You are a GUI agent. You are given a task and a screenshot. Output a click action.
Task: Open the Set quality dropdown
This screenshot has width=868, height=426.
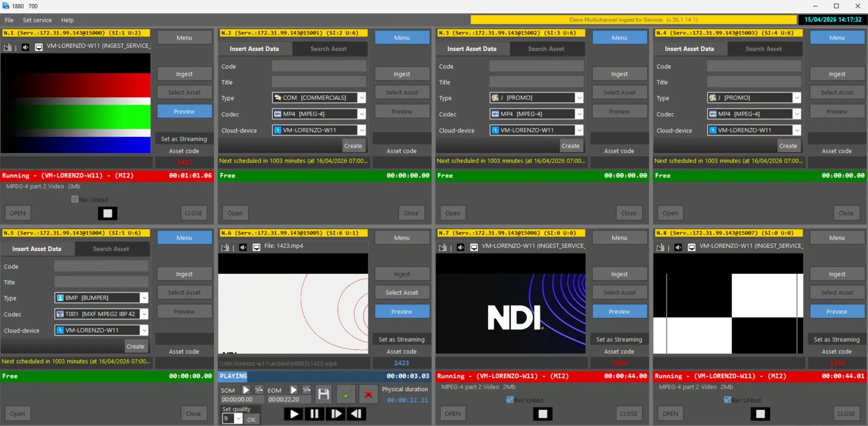tap(238, 419)
